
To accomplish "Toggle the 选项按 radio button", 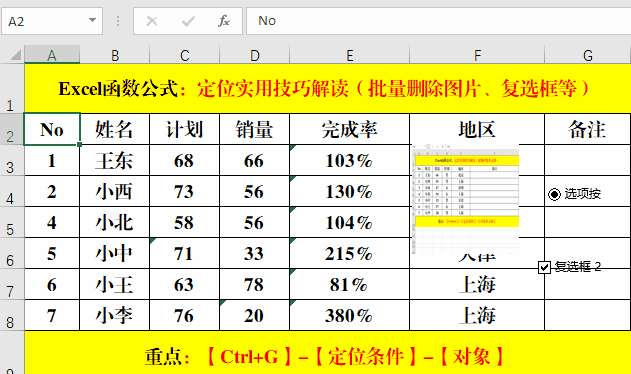I will [x=554, y=194].
